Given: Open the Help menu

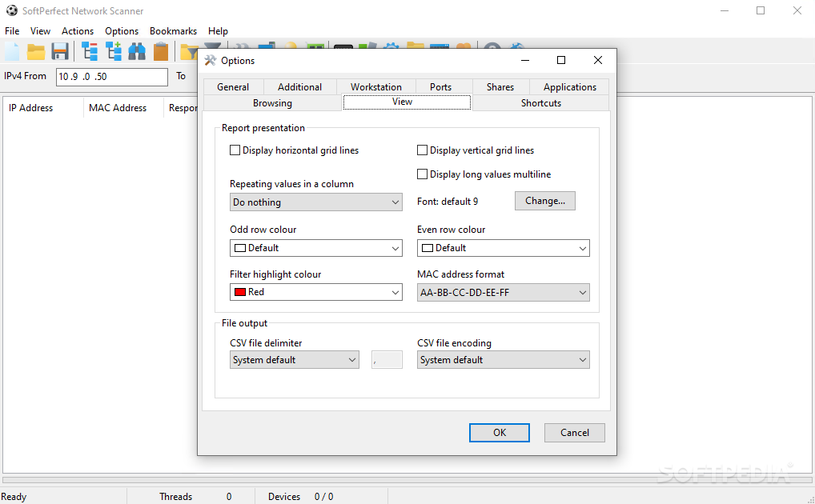Looking at the screenshot, I should point(218,31).
